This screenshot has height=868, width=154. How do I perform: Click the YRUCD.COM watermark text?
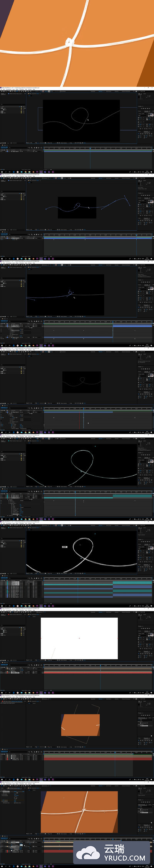[x=124, y=858]
